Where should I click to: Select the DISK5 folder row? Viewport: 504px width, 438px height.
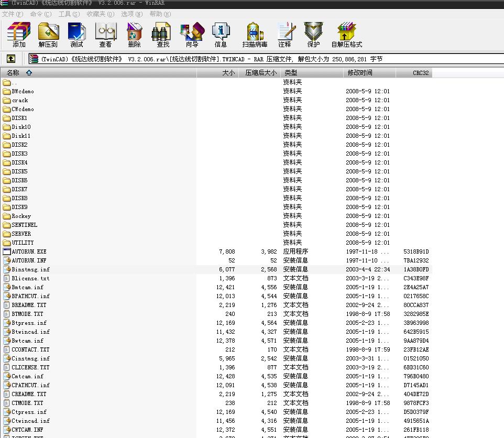pyautogui.click(x=216, y=172)
